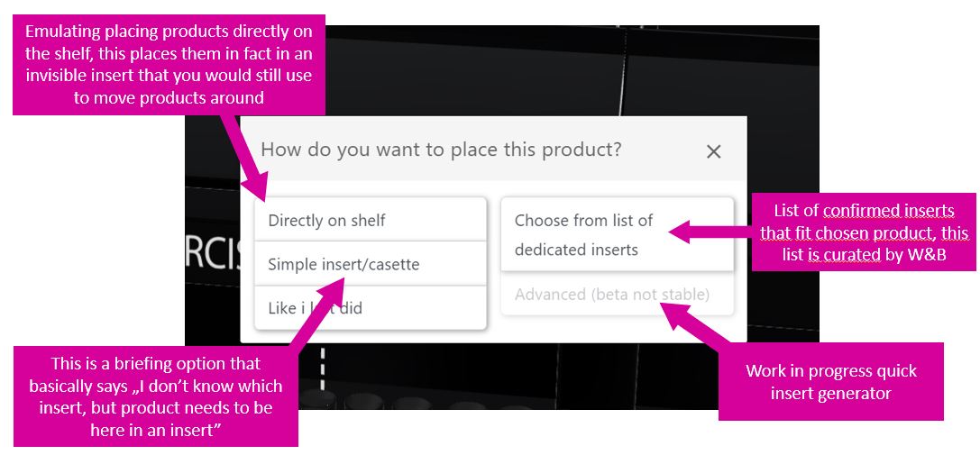Close the product placement dialog
The width and height of the screenshot is (980, 455).
click(713, 151)
